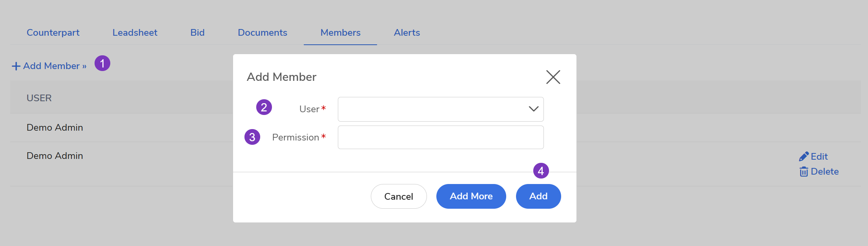The image size is (868, 246).
Task: Close the Add Member dialog with X
Action: coord(553,77)
